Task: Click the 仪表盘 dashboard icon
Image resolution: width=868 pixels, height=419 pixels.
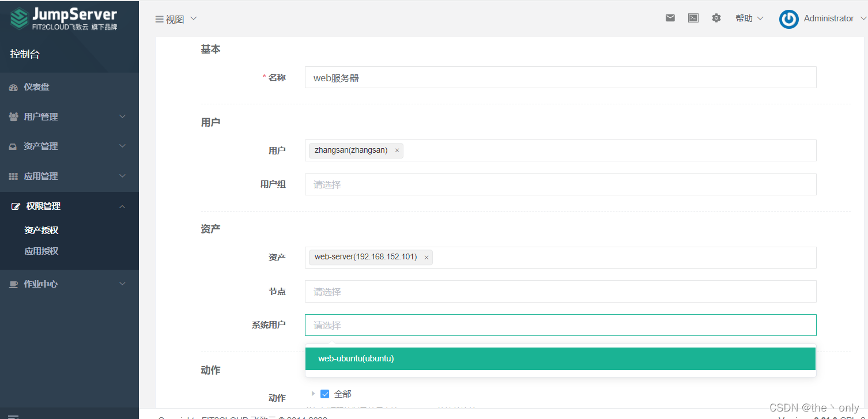Action: click(x=14, y=87)
